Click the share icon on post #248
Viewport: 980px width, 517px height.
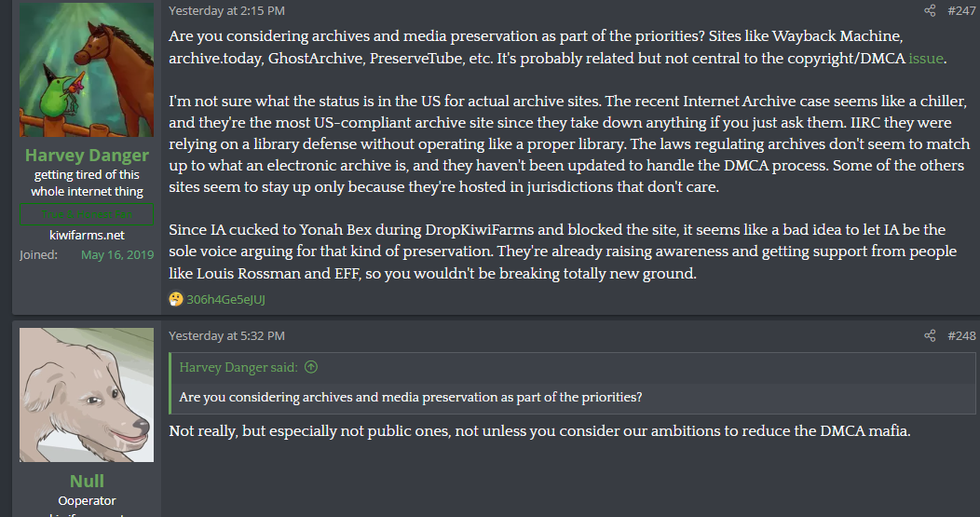pyautogui.click(x=930, y=335)
